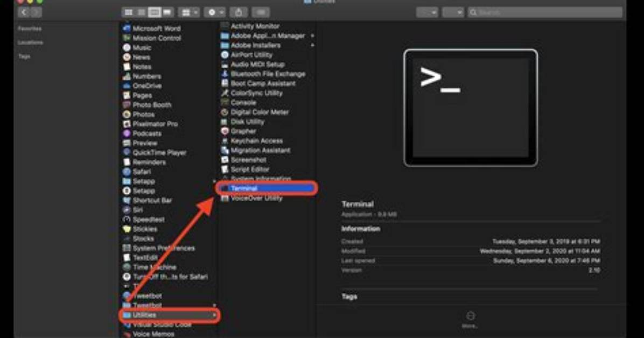Click the Share button in toolbar

tap(238, 12)
